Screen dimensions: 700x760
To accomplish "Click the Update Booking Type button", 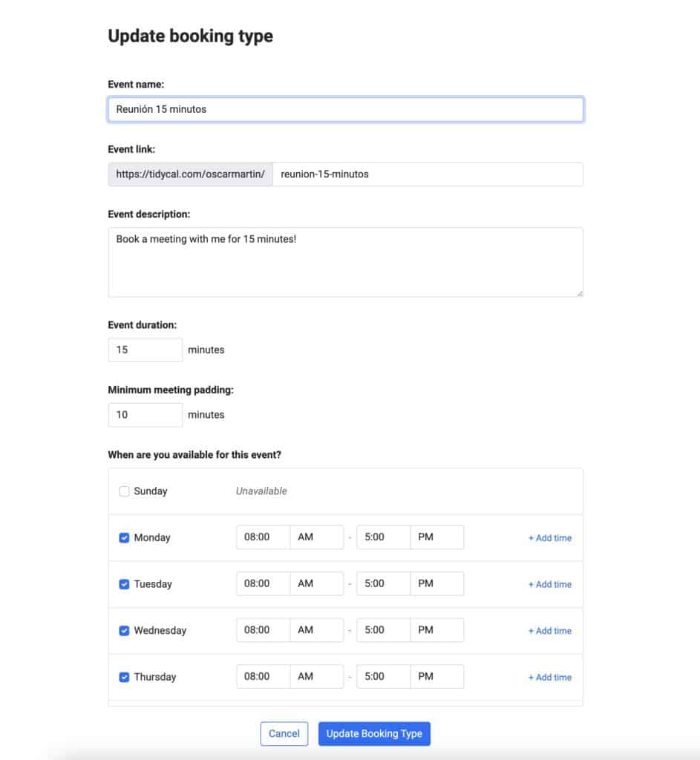I will [x=374, y=734].
